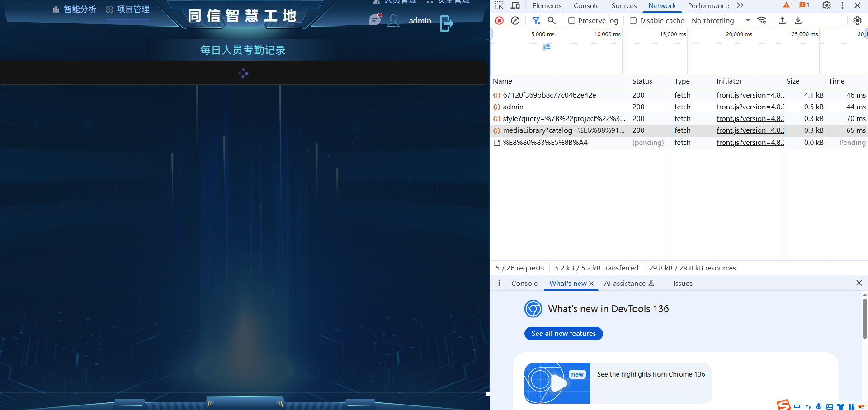Switch to the Console tab
Screen dimensions: 868x410
point(586,5)
